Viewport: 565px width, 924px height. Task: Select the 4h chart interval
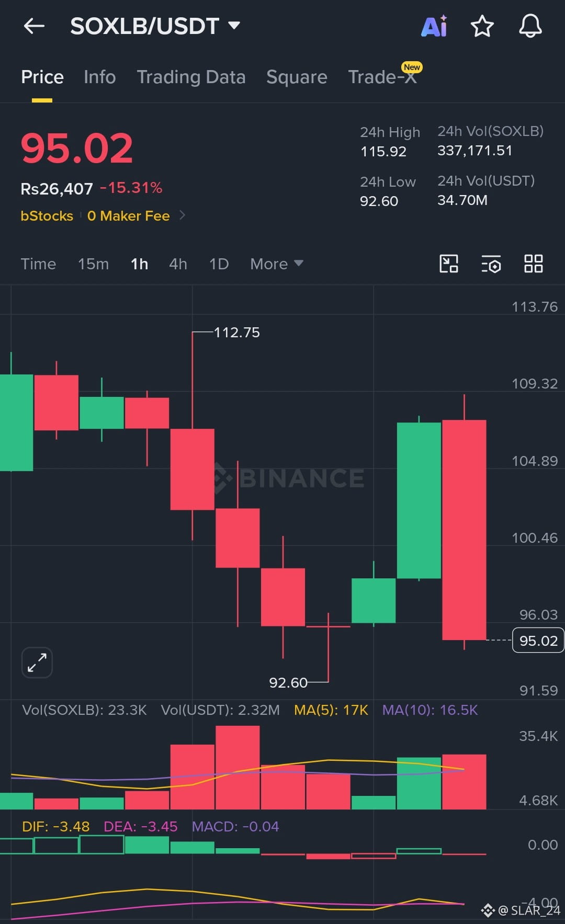[x=178, y=264]
